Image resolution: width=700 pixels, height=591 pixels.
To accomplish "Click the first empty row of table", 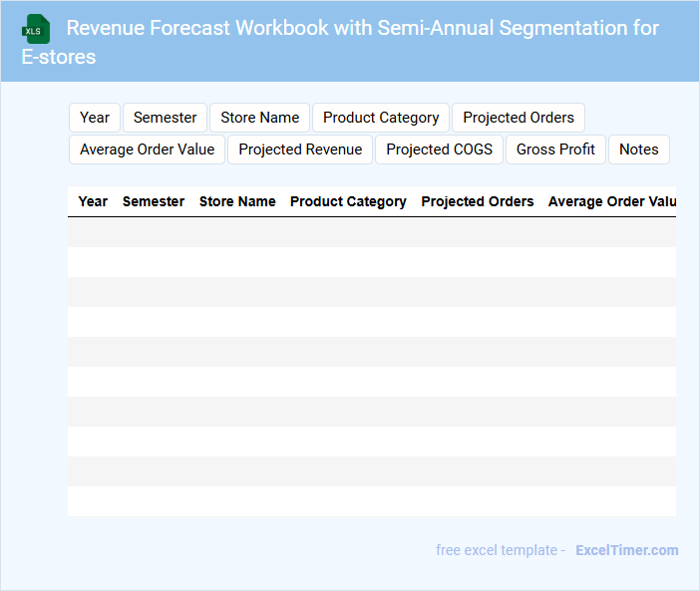I will [x=371, y=232].
